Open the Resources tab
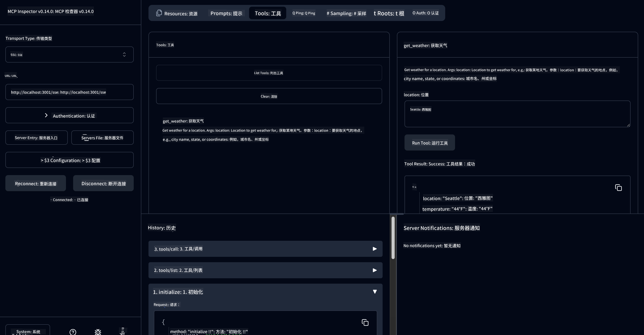The width and height of the screenshot is (644, 335). tap(177, 13)
